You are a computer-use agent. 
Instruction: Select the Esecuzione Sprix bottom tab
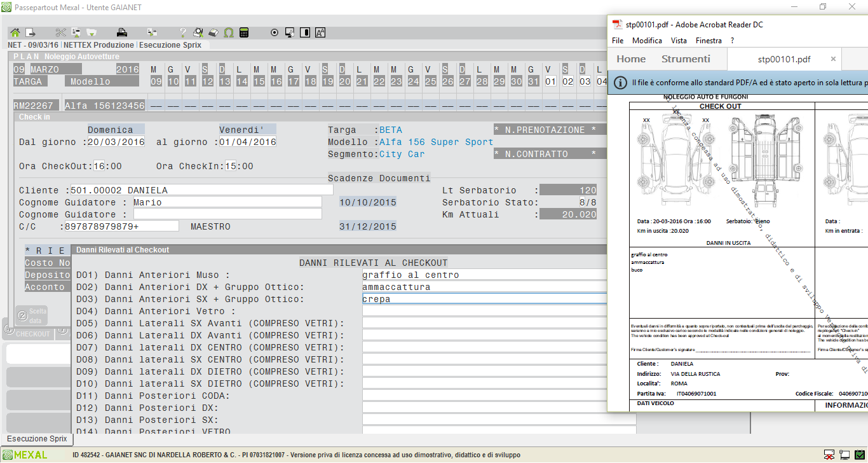click(x=37, y=439)
